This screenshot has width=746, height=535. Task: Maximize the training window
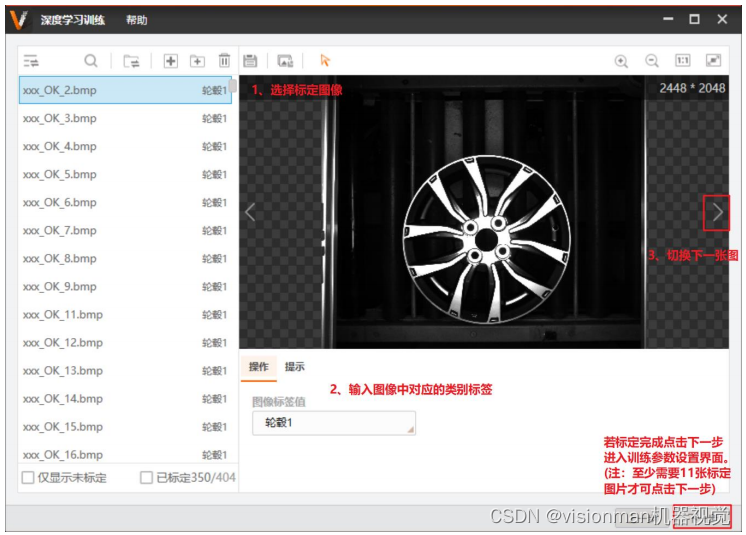(x=695, y=19)
